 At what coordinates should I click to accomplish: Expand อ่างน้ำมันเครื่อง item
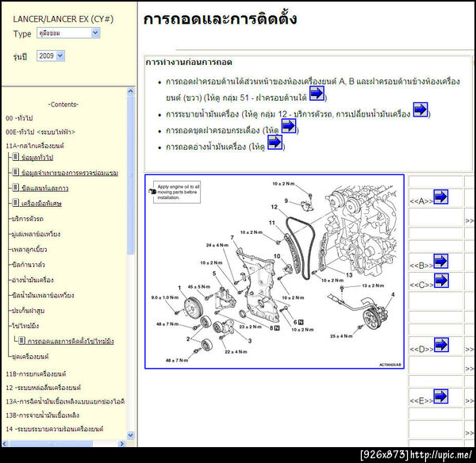click(x=33, y=280)
